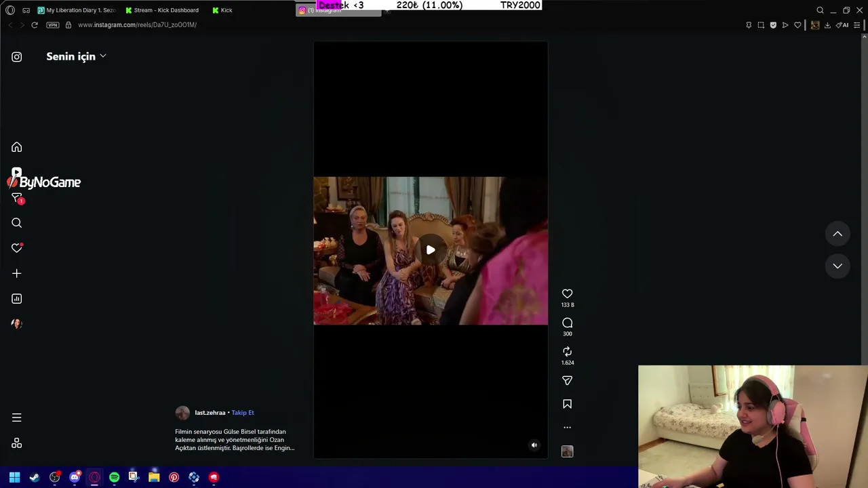Select the Instagram browser tab
This screenshot has height=488, width=868.
click(x=339, y=10)
